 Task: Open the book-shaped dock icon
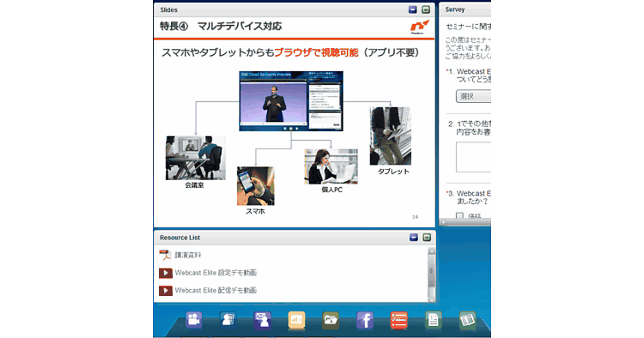(467, 320)
